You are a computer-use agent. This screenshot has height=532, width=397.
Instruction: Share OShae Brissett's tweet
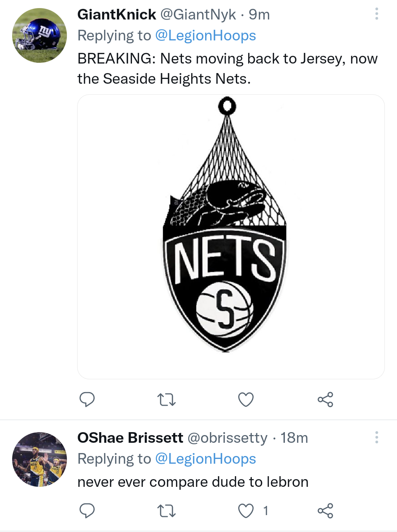(325, 511)
